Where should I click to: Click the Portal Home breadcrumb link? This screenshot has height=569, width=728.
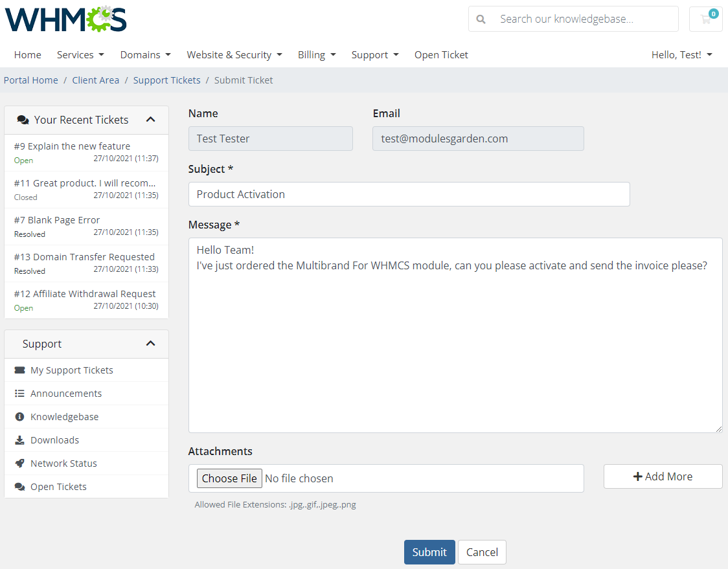[x=30, y=80]
